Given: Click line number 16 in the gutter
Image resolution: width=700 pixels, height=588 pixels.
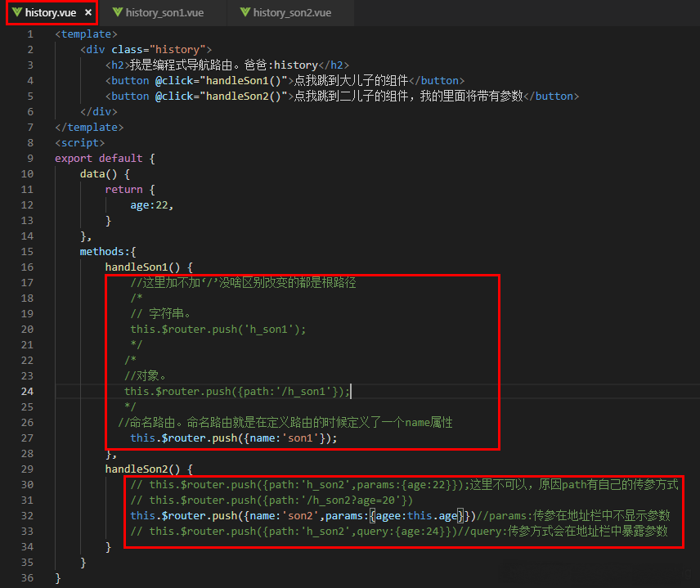Looking at the screenshot, I should point(27,267).
